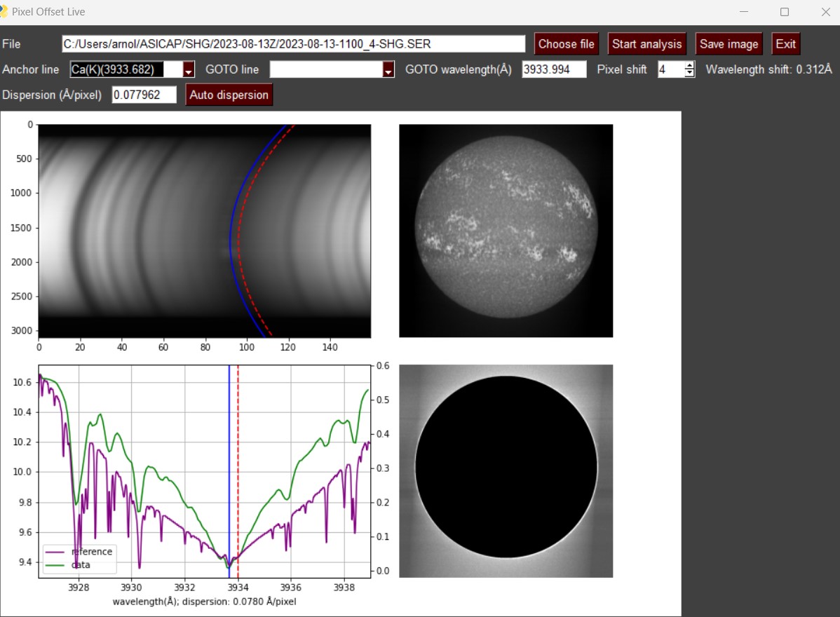Image resolution: width=840 pixels, height=617 pixels.
Task: Select the Ca(K)(3933.682) anchor line field
Action: coord(126,69)
